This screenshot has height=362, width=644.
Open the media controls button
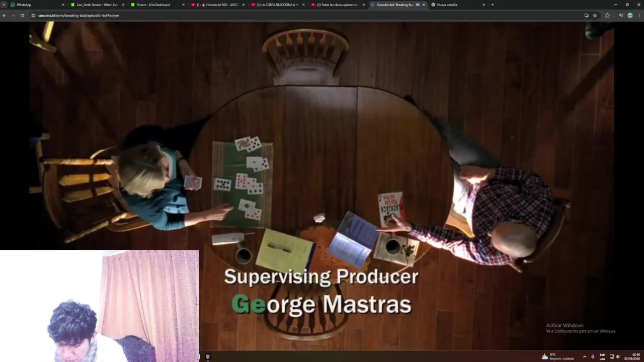[621, 16]
